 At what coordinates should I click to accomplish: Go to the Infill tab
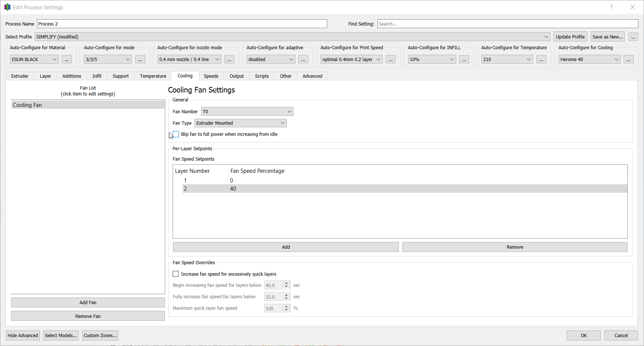click(97, 76)
